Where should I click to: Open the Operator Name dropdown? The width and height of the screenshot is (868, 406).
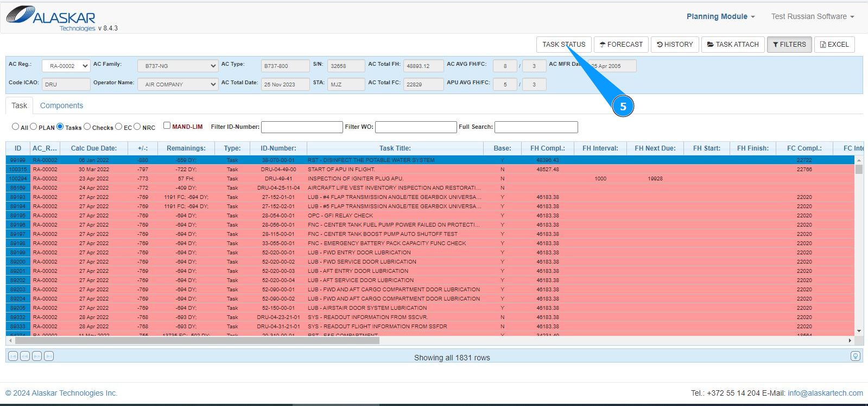tap(178, 85)
